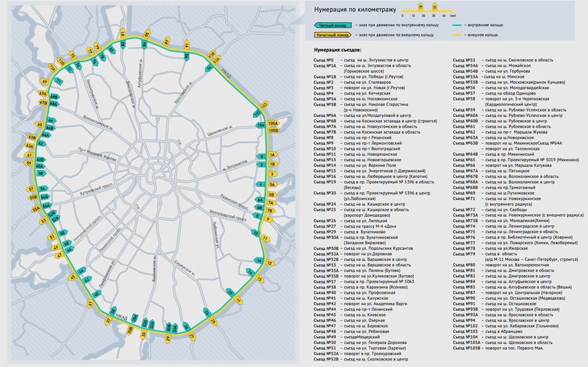Click yellow exit marker 19

[238, 301]
